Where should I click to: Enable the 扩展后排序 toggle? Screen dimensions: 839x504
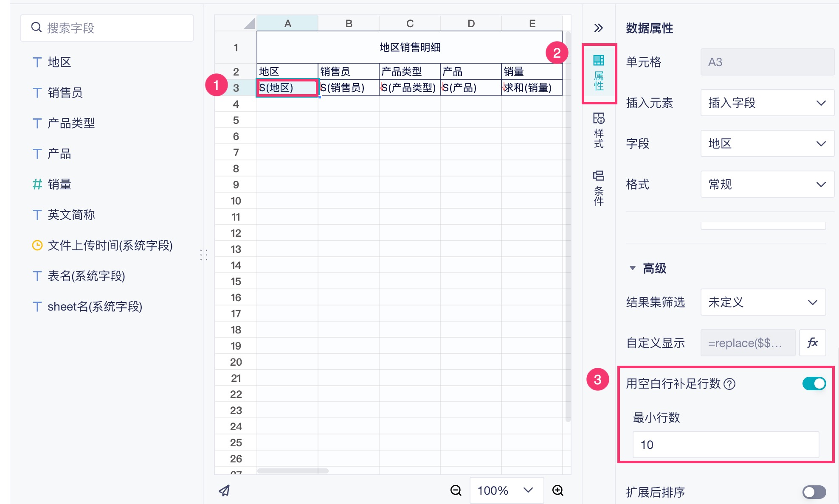click(814, 492)
